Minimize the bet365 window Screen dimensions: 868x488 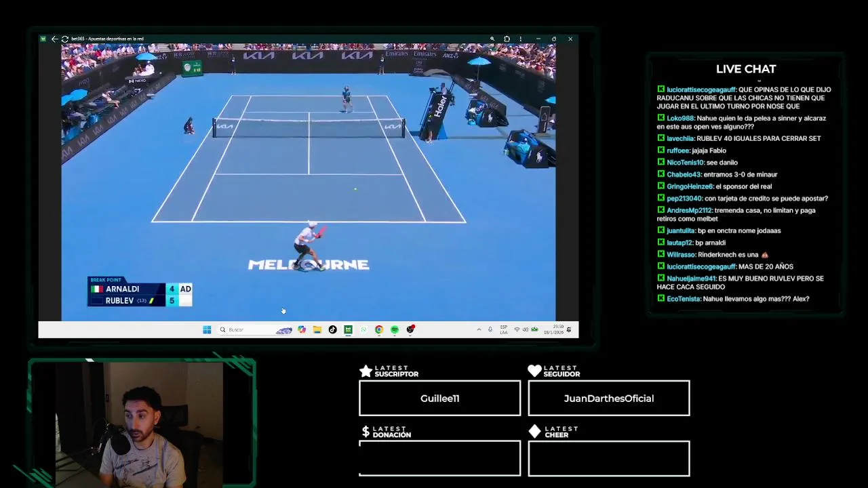(538, 39)
